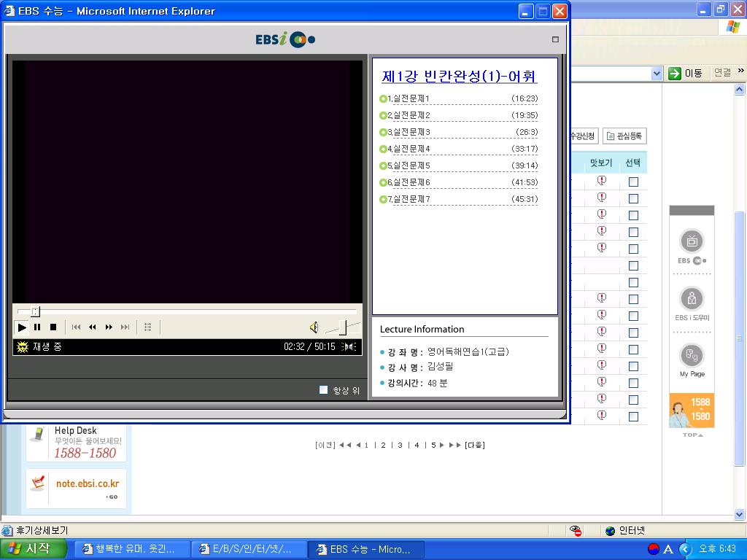Viewport: 747px width, 560px height.
Task: Pause the lecture video
Action: coord(37,327)
